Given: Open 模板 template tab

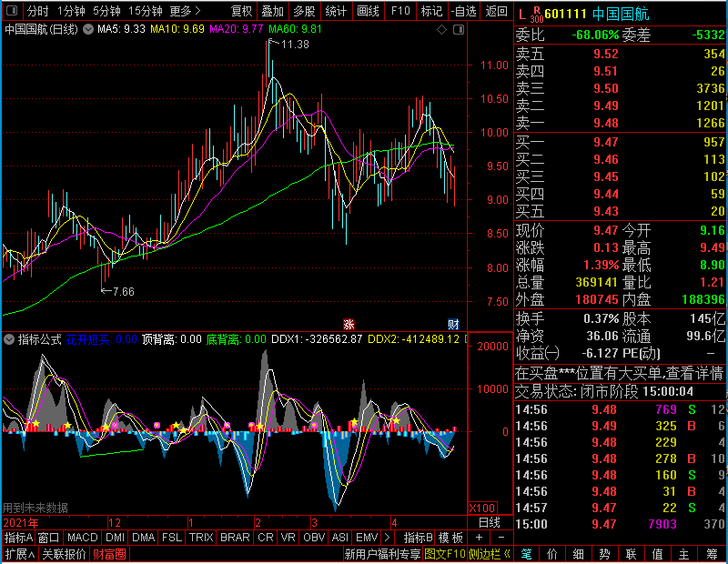Looking at the screenshot, I should point(450,538).
